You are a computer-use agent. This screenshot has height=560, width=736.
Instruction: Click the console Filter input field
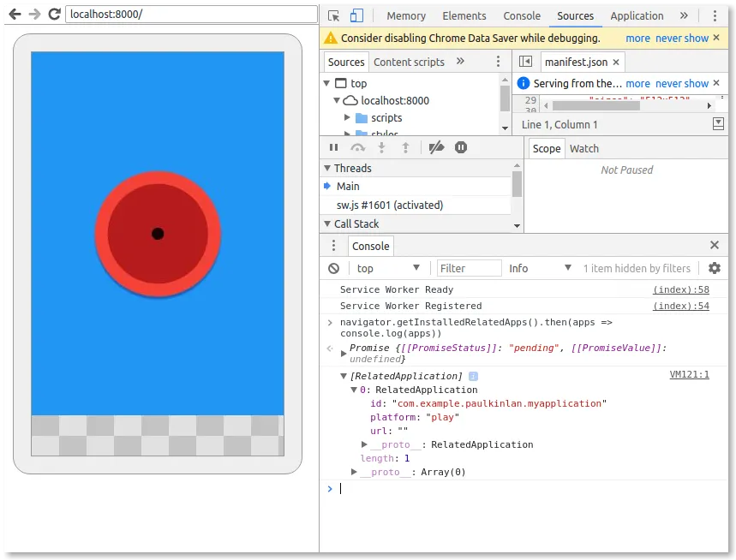469,268
